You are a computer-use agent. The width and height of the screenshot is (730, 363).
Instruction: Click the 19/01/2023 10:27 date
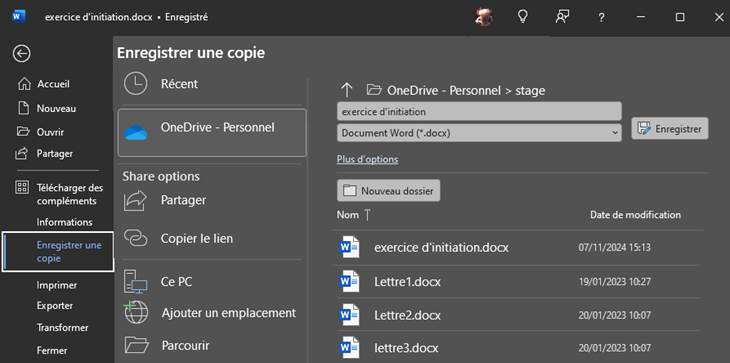pyautogui.click(x=614, y=282)
